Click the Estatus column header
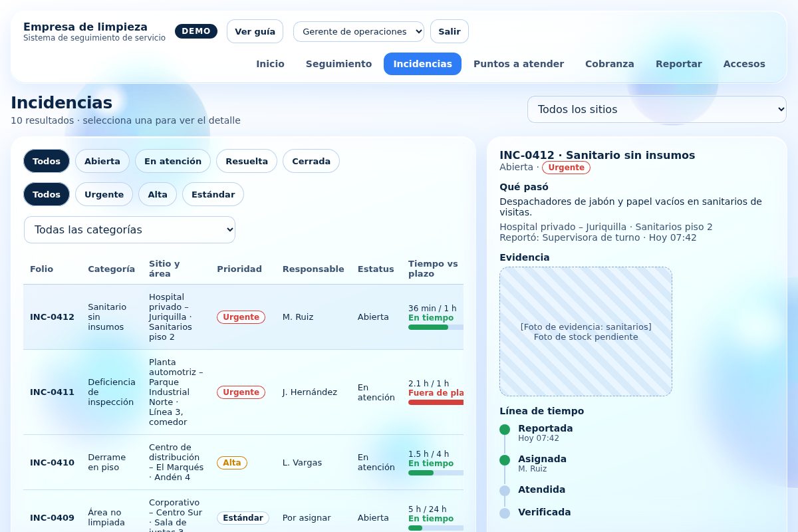This screenshot has width=798, height=532. pyautogui.click(x=376, y=269)
